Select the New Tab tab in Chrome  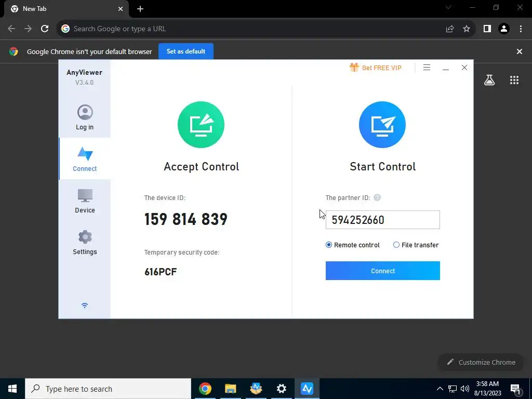point(66,9)
